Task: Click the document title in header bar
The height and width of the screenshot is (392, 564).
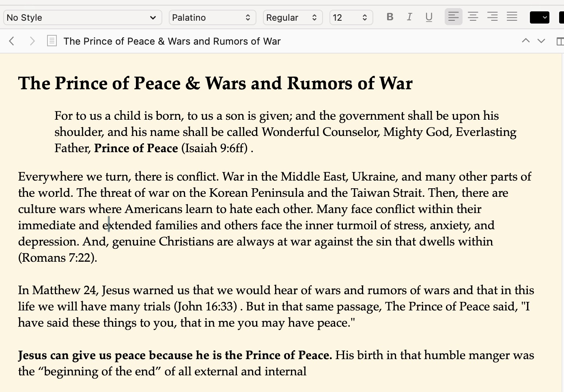Action: pos(172,41)
